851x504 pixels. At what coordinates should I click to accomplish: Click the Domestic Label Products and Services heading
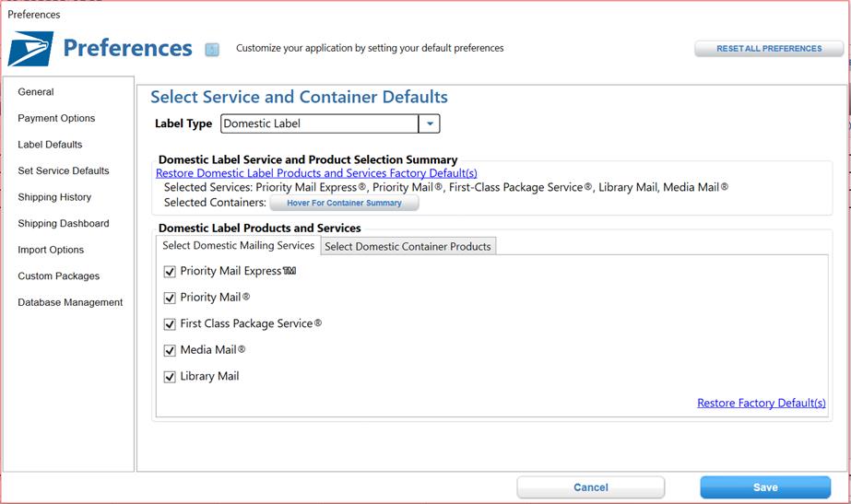(259, 228)
